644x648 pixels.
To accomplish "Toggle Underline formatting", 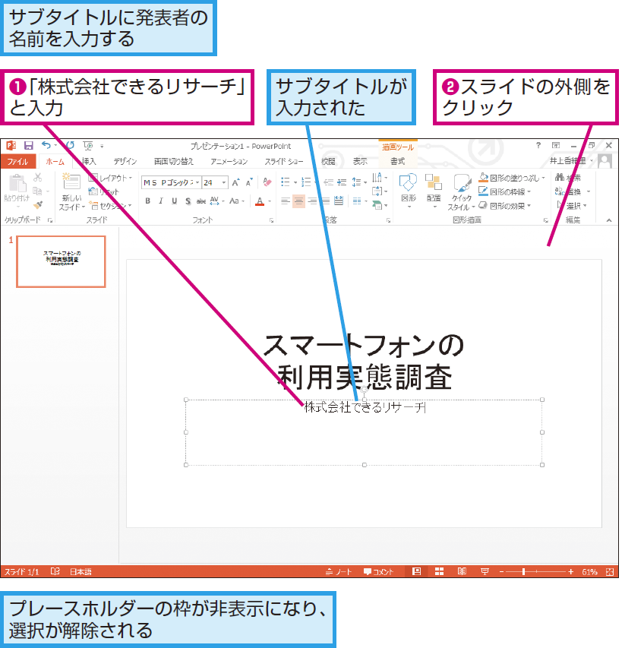I will (x=175, y=201).
